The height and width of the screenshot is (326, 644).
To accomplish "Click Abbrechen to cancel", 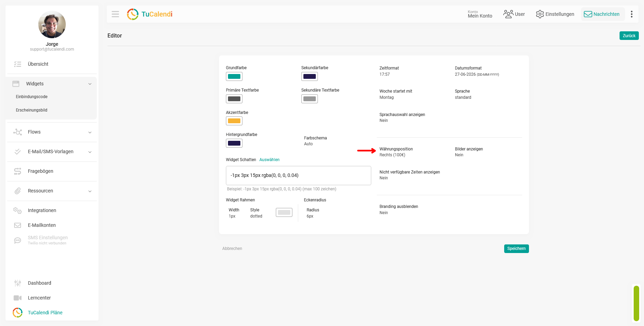I will pyautogui.click(x=232, y=249).
